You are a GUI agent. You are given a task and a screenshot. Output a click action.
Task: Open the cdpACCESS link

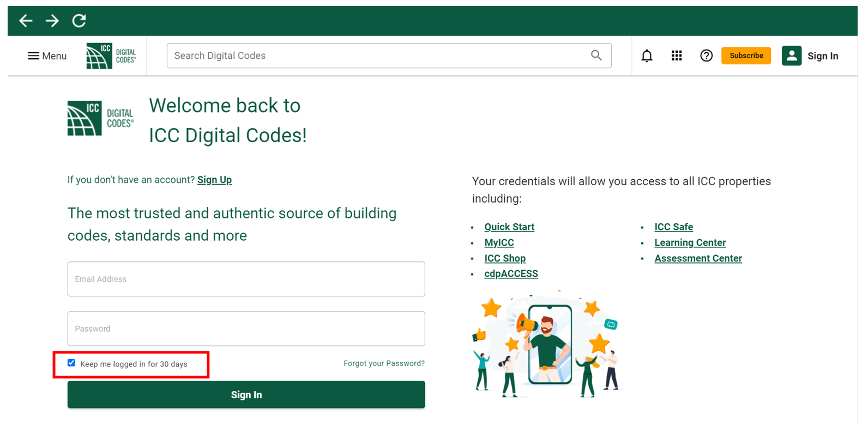511,274
